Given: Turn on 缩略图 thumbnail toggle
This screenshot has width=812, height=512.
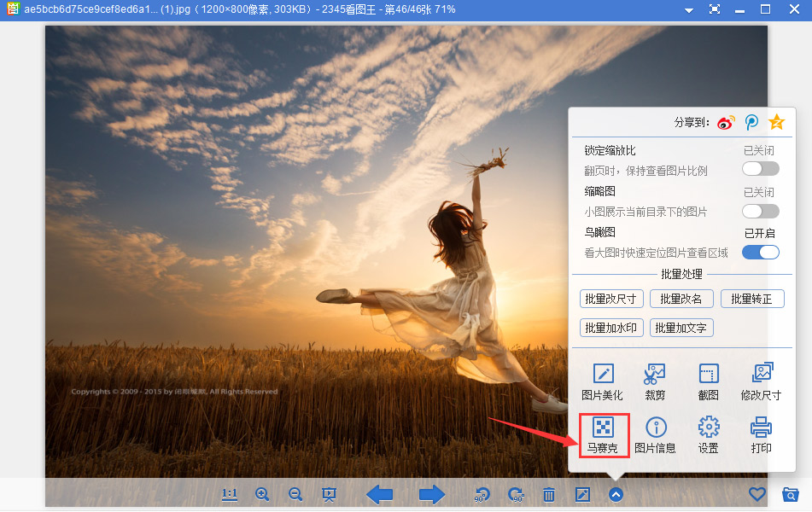Looking at the screenshot, I should 760,211.
